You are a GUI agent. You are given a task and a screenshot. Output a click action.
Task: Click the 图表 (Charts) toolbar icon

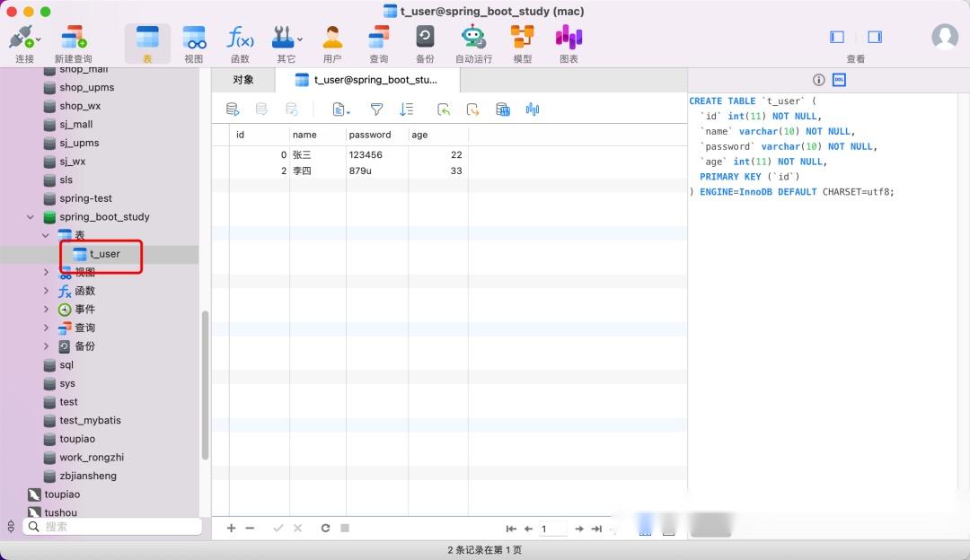[569, 40]
